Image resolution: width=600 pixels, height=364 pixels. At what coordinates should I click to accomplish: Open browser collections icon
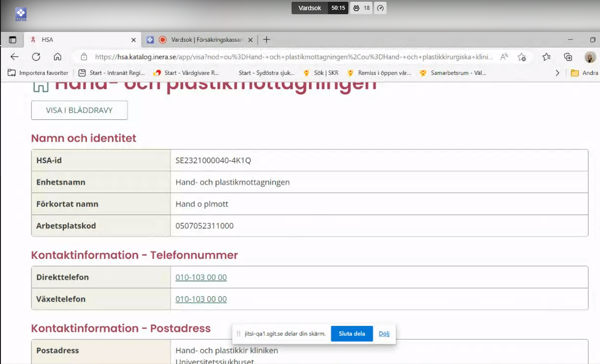[568, 57]
